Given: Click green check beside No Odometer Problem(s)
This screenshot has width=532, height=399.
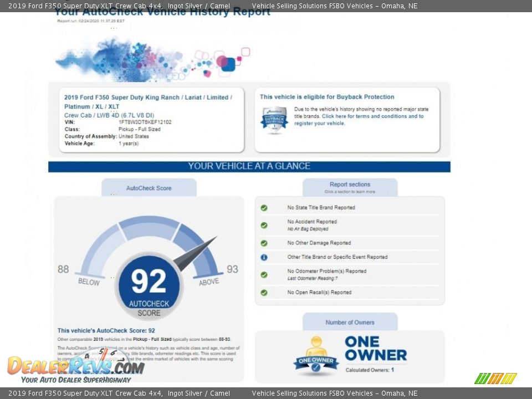Looking at the screenshot, I should coord(264,274).
